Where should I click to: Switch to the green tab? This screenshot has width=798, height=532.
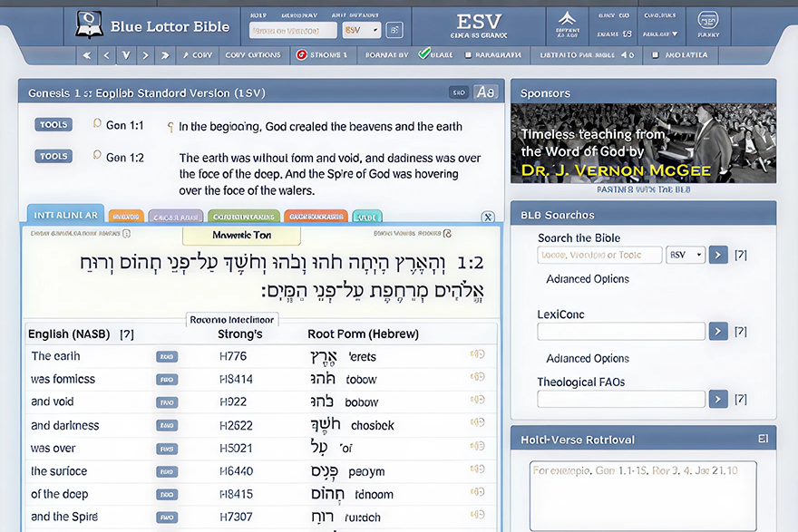pos(244,217)
